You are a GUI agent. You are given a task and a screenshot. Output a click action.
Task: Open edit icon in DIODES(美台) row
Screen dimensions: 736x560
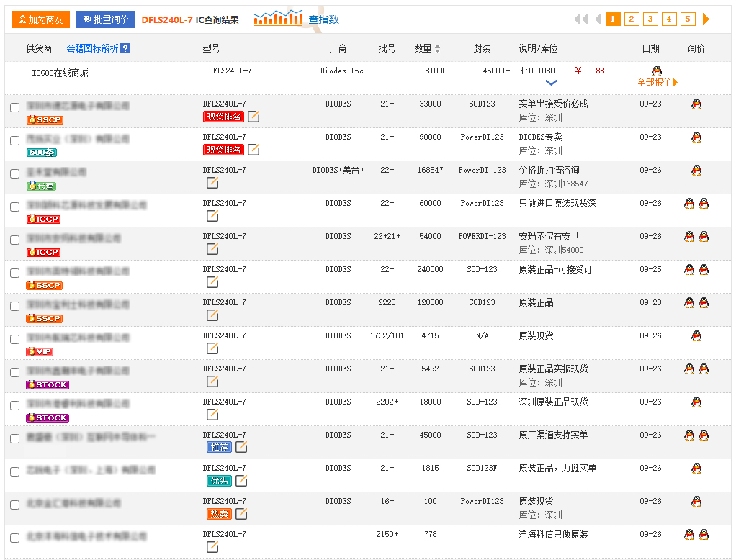pos(212,182)
